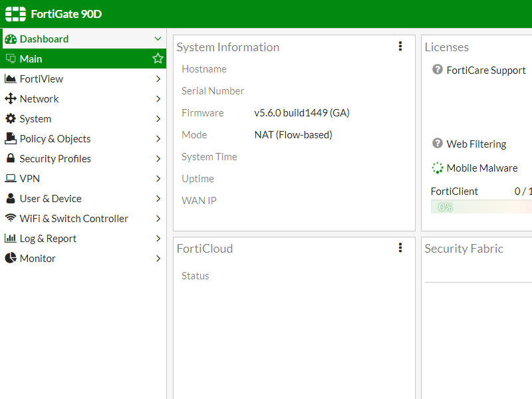Expand the Security Profiles submenu arrow

(x=158, y=158)
